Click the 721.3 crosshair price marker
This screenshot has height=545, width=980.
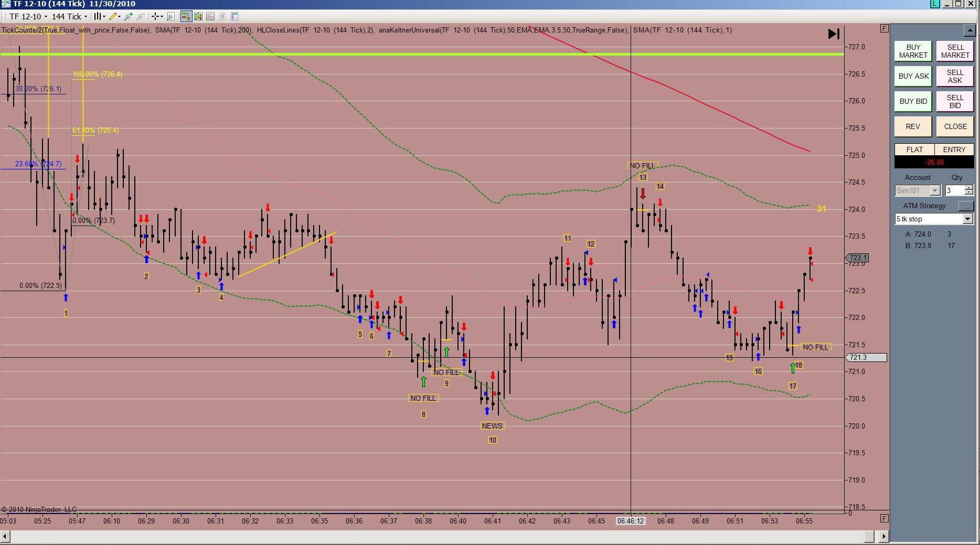(866, 357)
